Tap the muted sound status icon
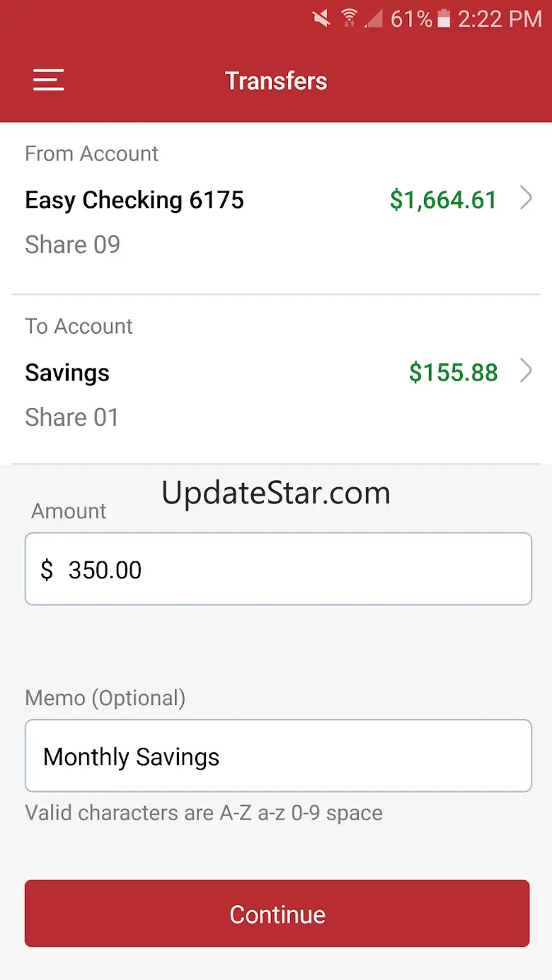The height and width of the screenshot is (980, 552). [321, 19]
